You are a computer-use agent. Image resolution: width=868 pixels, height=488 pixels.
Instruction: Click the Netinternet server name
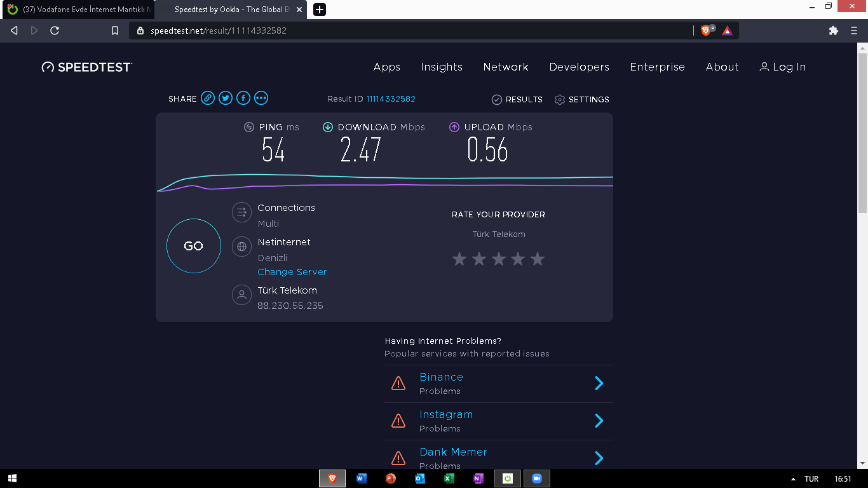tap(284, 242)
